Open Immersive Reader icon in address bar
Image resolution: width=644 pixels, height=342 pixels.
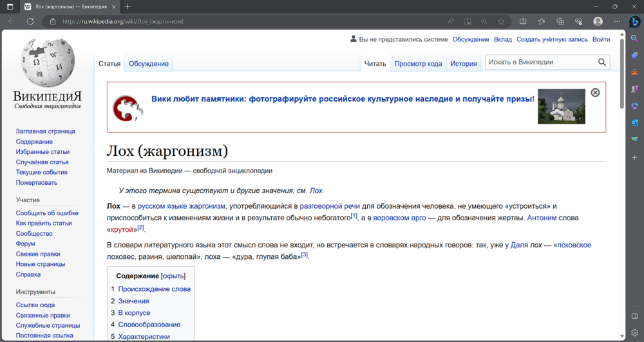pos(468,21)
